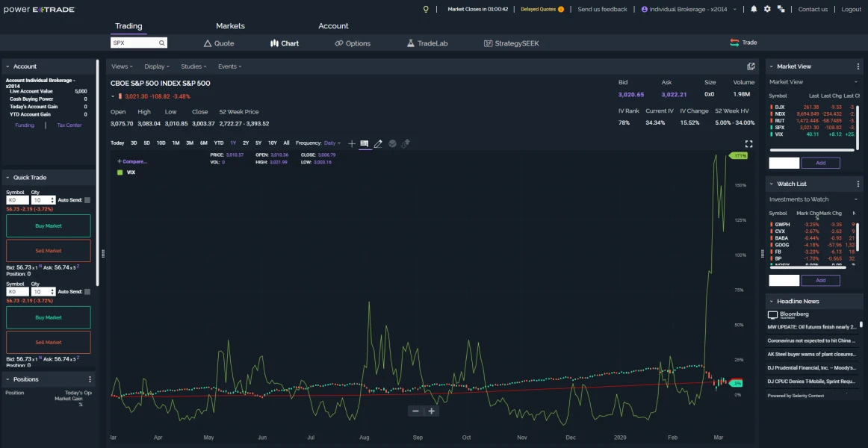
Task: Click the lightbulb tips icon
Action: coord(426,9)
